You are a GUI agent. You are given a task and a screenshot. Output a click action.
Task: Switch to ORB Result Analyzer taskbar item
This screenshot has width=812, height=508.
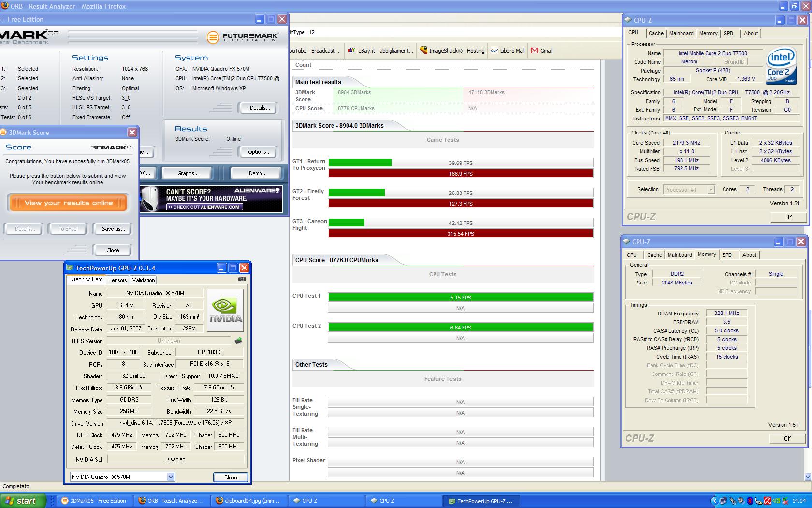(172, 501)
